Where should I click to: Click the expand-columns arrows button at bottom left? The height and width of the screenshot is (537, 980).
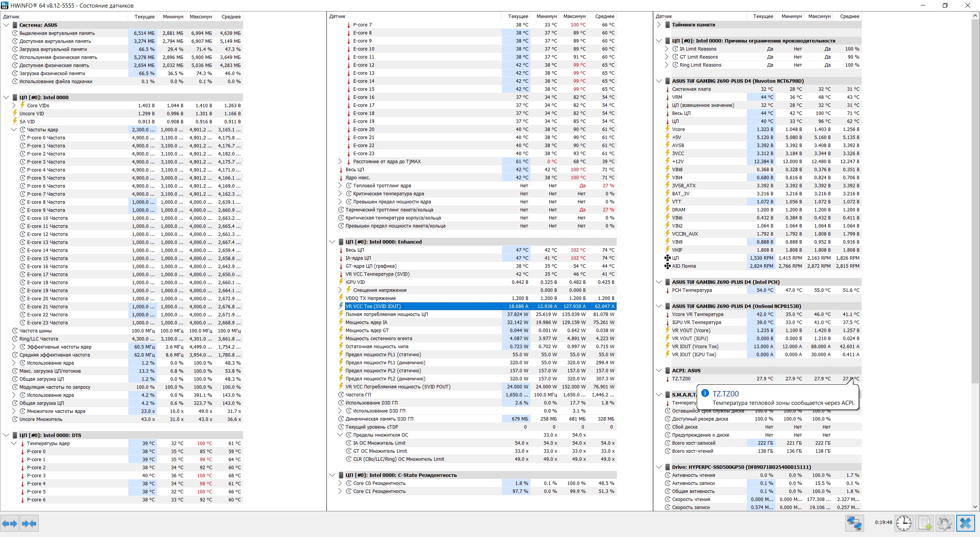click(x=10, y=523)
